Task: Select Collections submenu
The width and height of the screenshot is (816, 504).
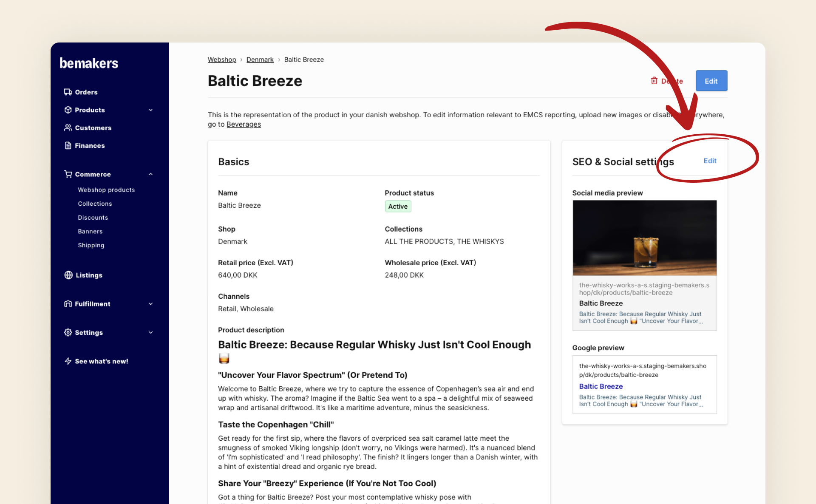Action: point(95,204)
